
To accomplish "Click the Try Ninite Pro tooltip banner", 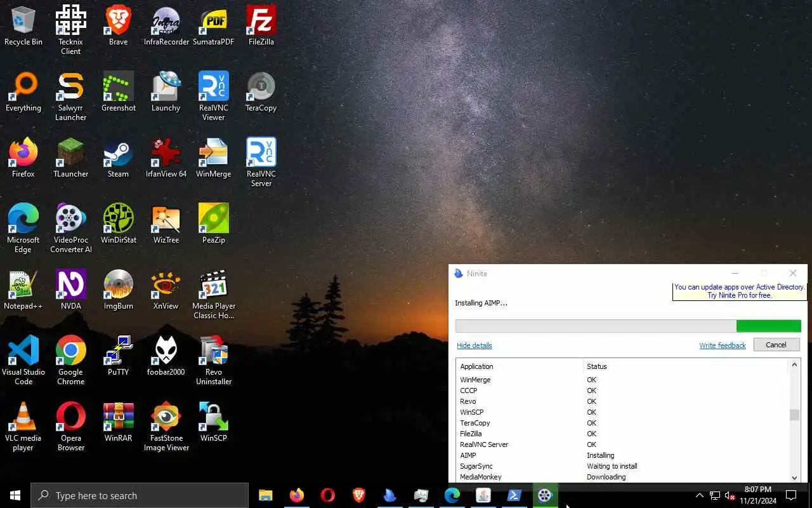I will [x=739, y=291].
